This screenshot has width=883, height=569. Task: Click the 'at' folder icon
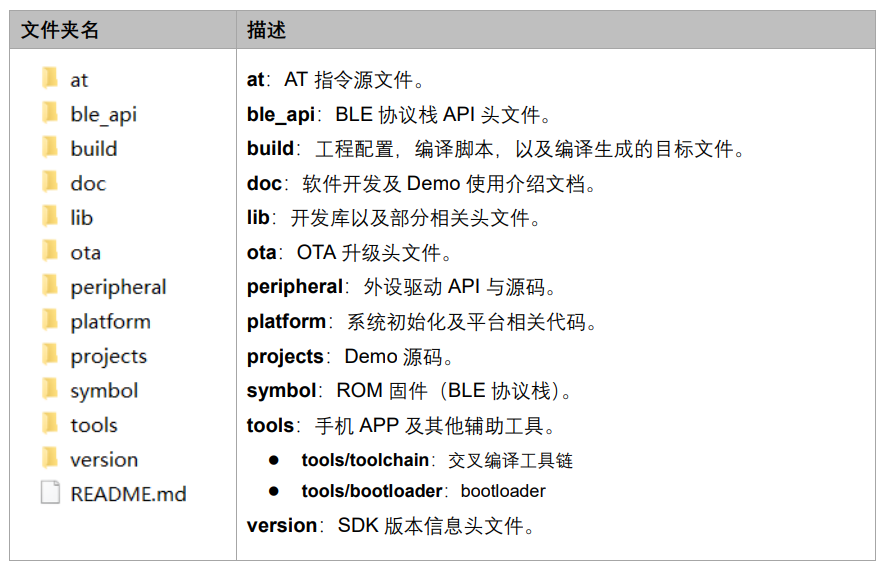coord(50,78)
